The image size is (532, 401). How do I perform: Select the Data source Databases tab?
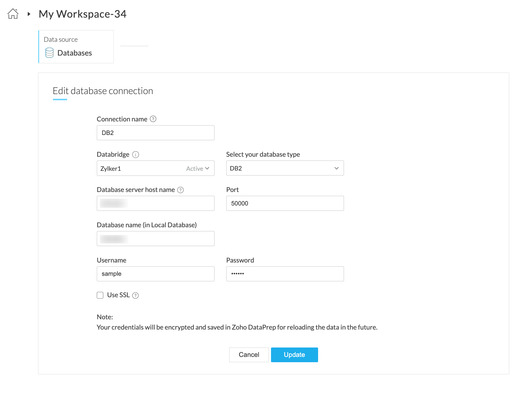point(76,47)
